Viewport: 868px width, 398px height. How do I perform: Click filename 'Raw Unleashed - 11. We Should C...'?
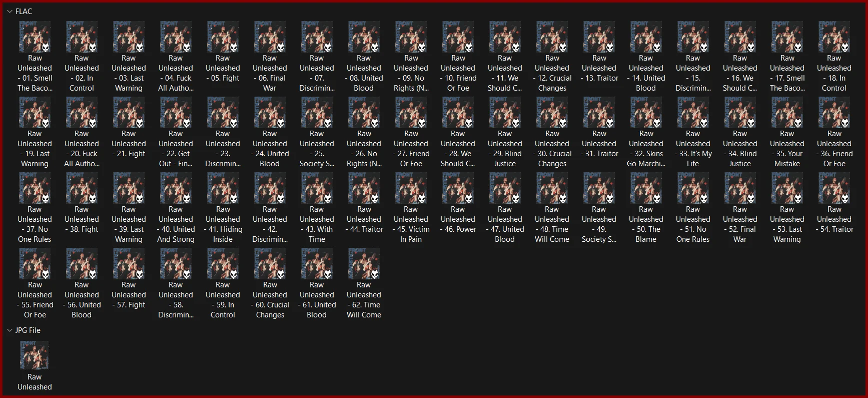(505, 73)
